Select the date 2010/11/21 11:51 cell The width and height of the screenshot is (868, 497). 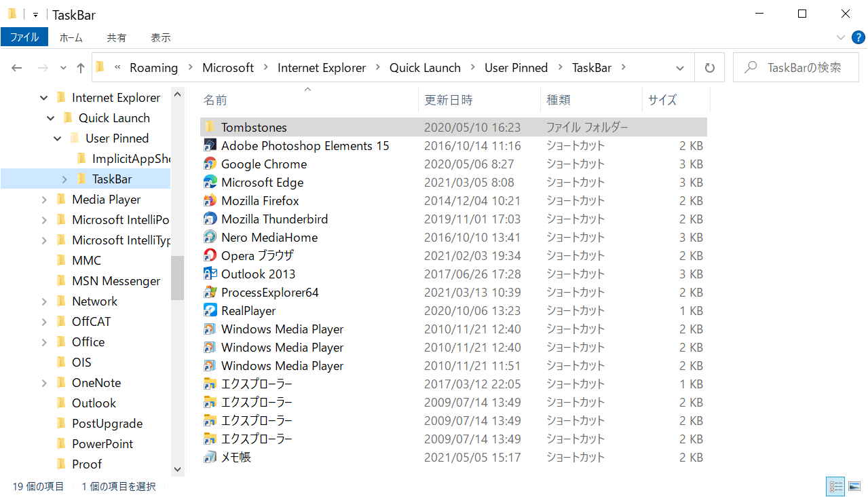[472, 365]
